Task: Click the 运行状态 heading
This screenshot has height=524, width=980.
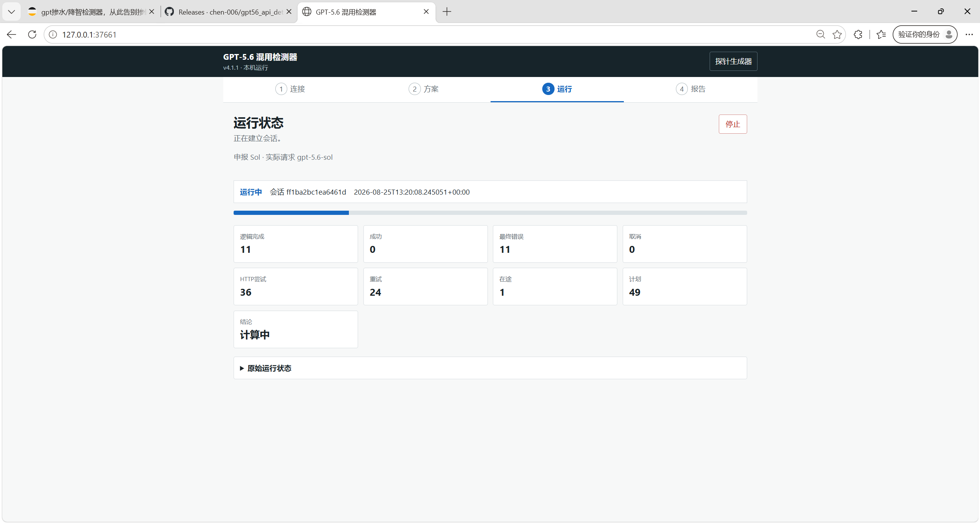Action: pos(258,123)
